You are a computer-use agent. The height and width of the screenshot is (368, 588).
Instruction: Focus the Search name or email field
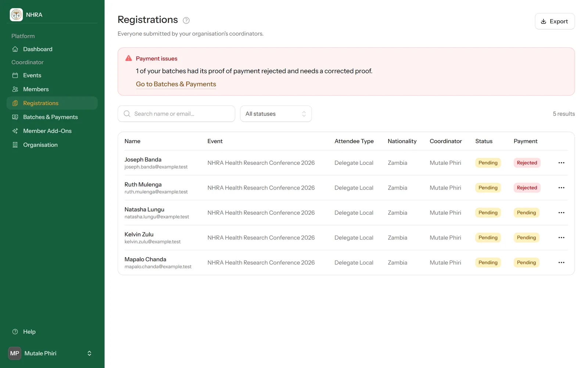pos(176,114)
